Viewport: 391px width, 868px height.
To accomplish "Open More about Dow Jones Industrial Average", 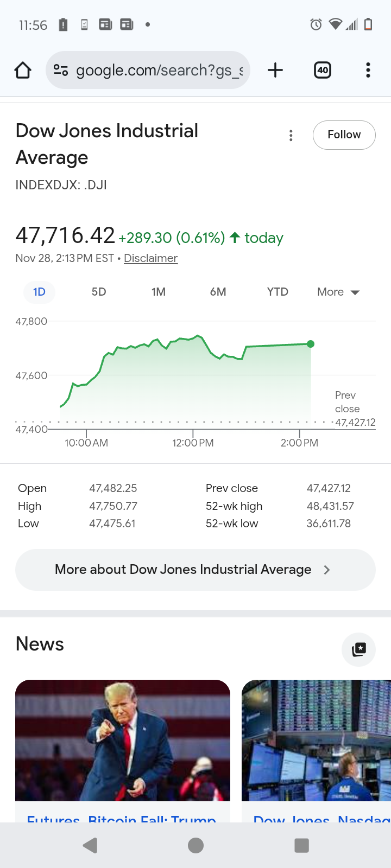I will click(x=195, y=570).
